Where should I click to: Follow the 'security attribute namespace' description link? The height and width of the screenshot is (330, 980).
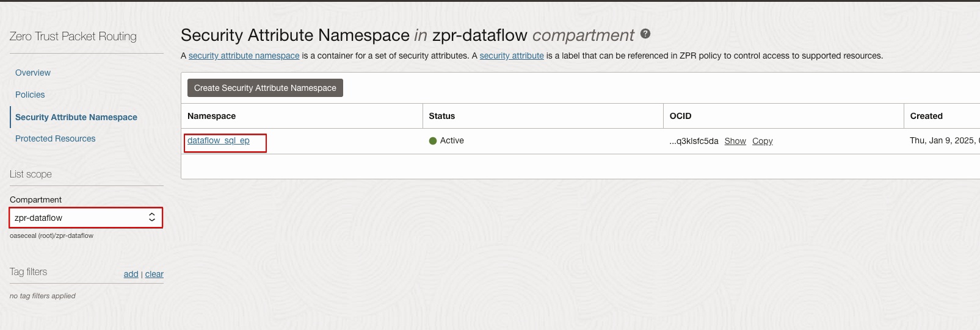pyautogui.click(x=244, y=56)
